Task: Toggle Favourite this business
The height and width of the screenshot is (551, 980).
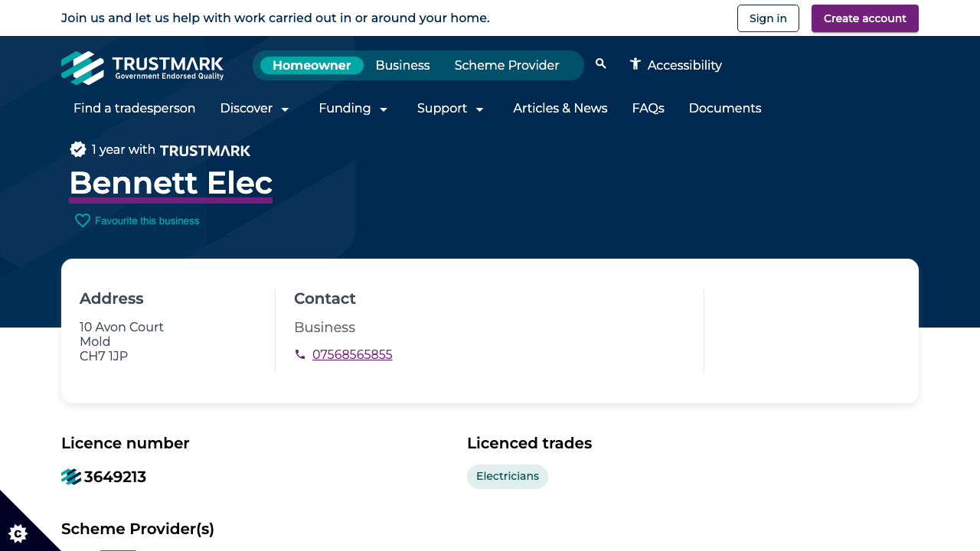Action: (x=146, y=220)
